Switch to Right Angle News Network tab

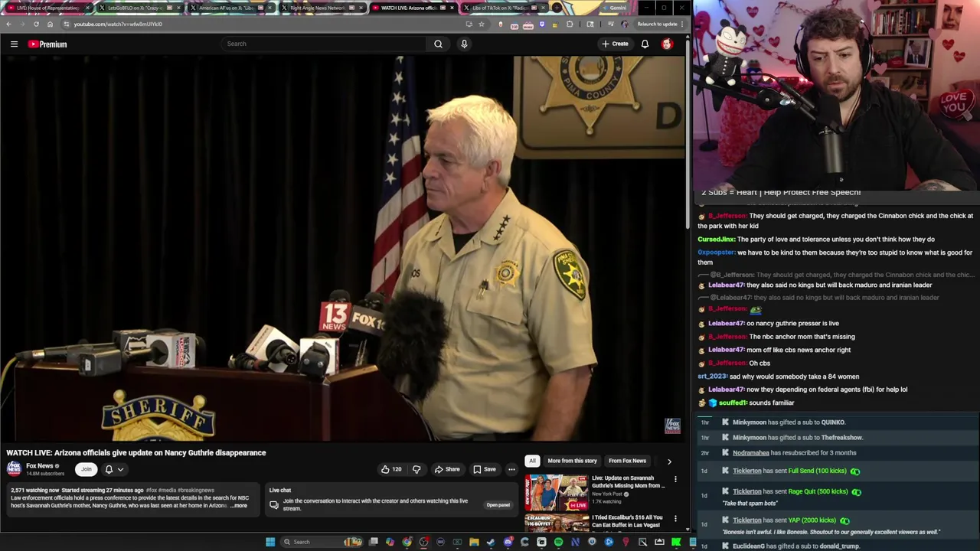tap(322, 8)
